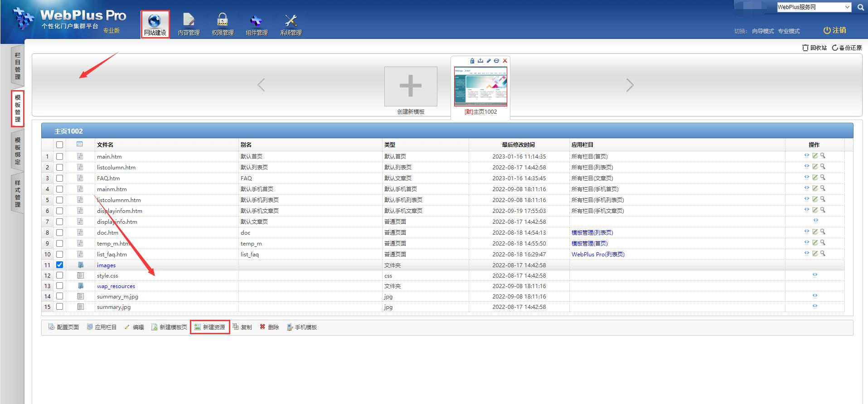Image resolution: width=868 pixels, height=404 pixels.
Task: Click the 创建新模板 plus thumbnail
Action: tap(411, 87)
